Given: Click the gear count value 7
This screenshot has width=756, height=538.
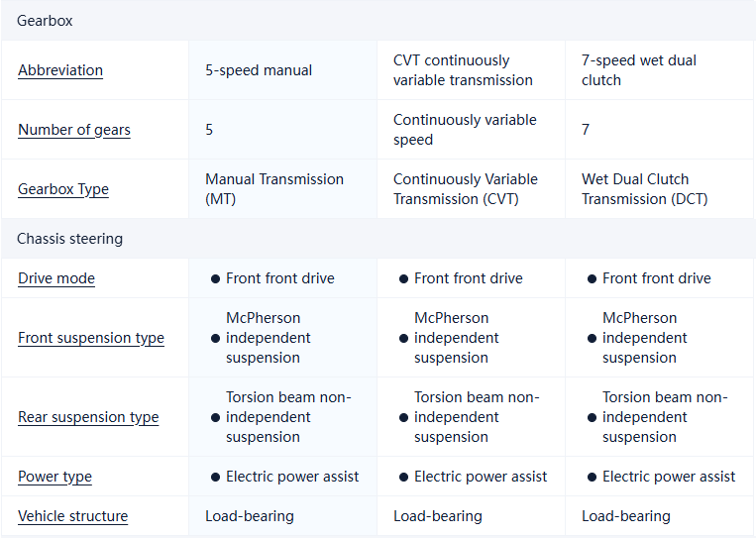Looking at the screenshot, I should point(586,130).
